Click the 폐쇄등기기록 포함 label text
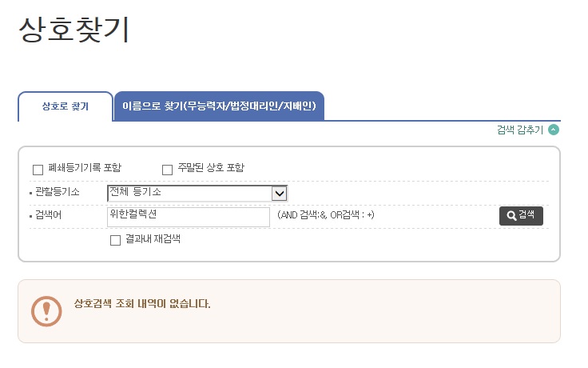This screenshot has width=588, height=368. point(85,168)
